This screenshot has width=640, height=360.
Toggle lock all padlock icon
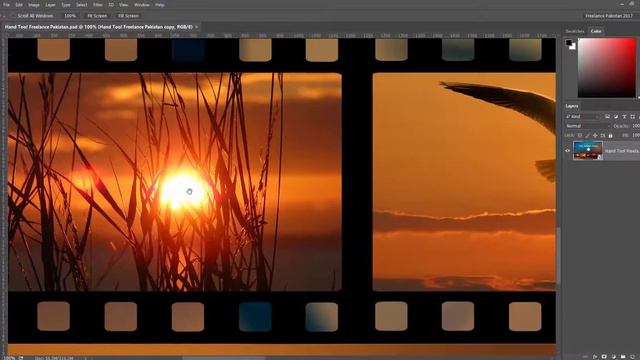(611, 136)
